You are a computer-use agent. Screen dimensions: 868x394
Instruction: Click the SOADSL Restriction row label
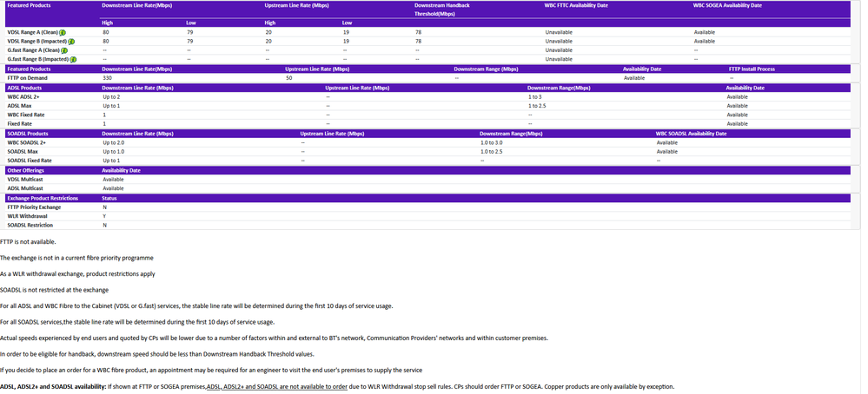coord(30,226)
